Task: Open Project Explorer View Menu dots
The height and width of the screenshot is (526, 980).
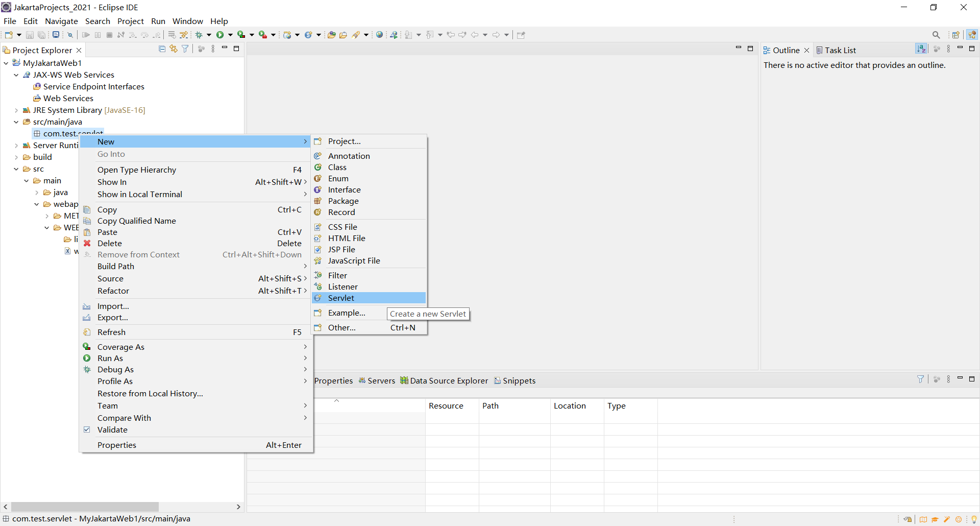Action: (213, 49)
